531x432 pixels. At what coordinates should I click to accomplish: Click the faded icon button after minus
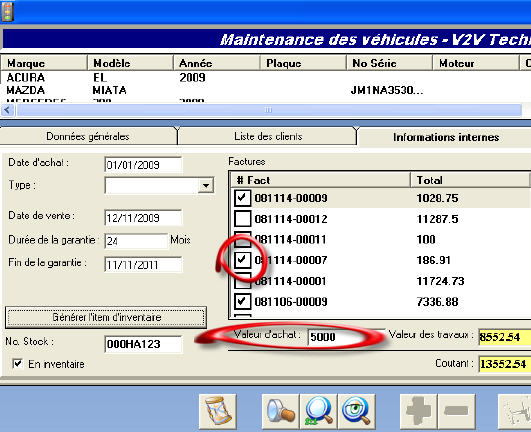coord(515,411)
